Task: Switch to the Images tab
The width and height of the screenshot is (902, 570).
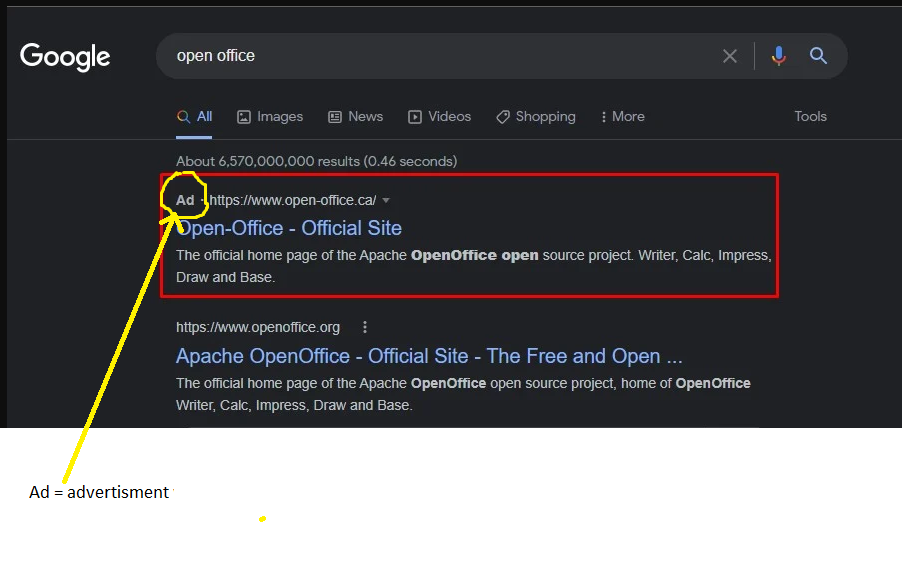Action: [x=270, y=117]
